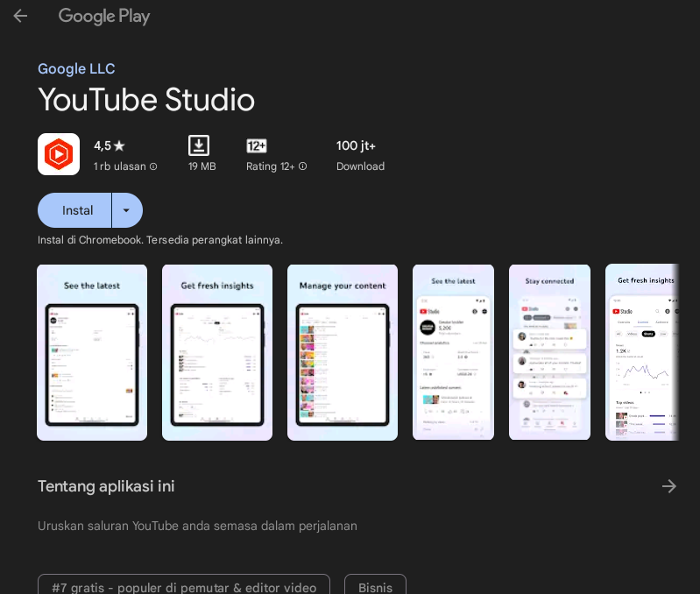Select the #7 gratis populer category chip
This screenshot has width=700, height=594.
click(184, 587)
